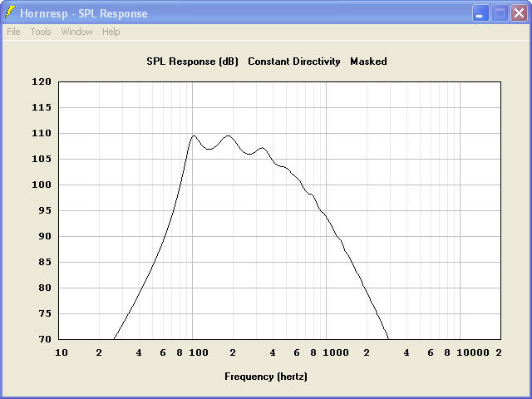Image resolution: width=532 pixels, height=399 pixels.
Task: Click the 105 dB axis value
Action: coord(42,159)
